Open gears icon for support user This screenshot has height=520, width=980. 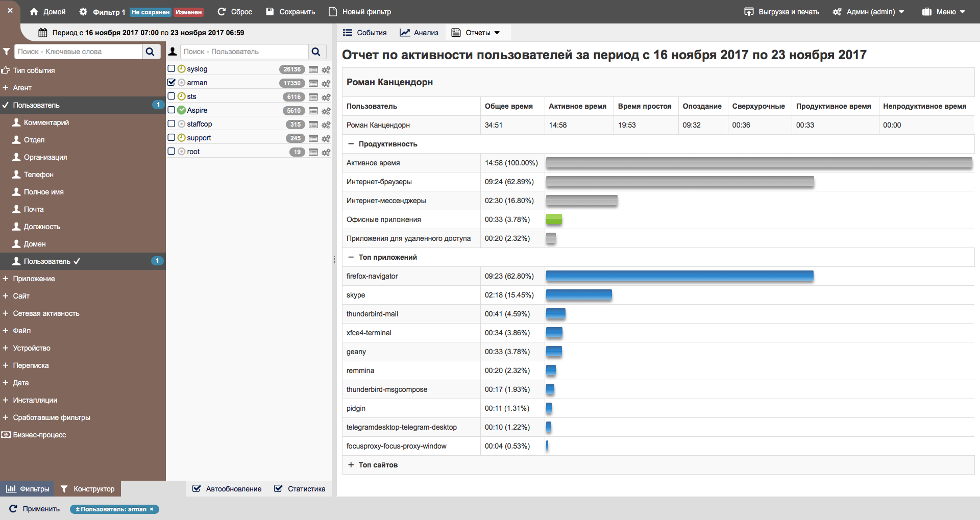coord(326,138)
